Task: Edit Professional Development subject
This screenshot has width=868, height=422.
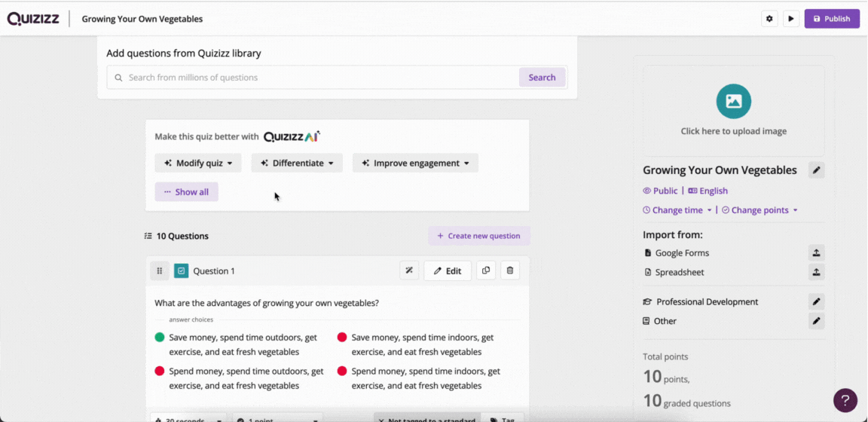Action: point(816,302)
